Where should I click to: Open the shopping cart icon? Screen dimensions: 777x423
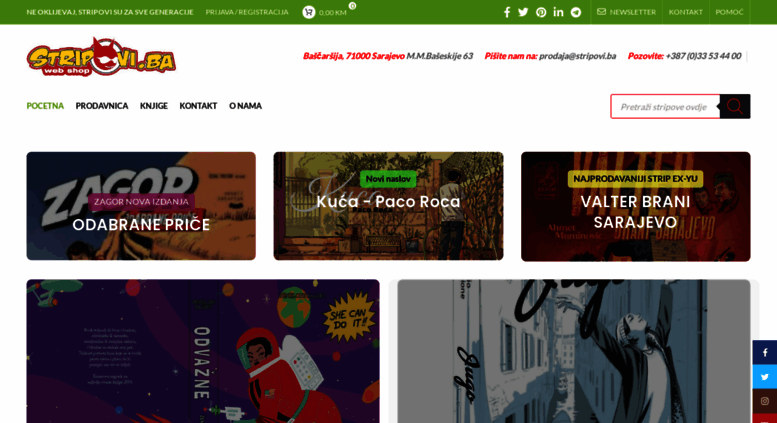pyautogui.click(x=309, y=12)
